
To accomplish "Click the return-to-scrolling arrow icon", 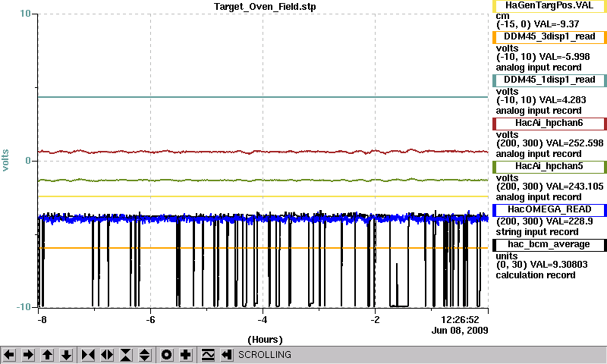I will point(227,355).
